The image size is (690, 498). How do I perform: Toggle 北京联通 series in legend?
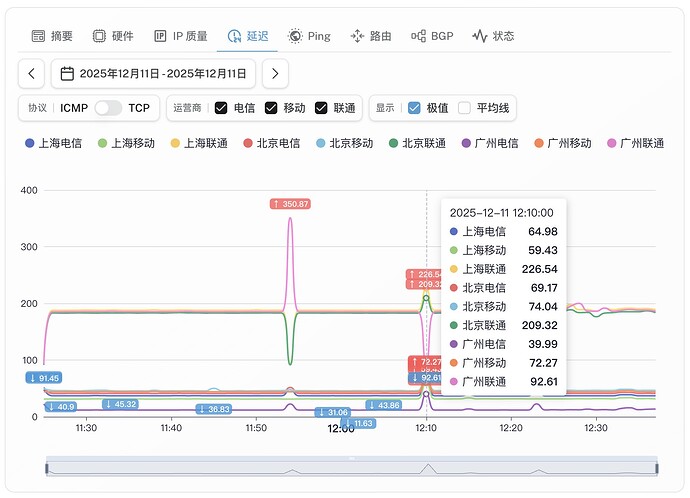click(x=418, y=143)
